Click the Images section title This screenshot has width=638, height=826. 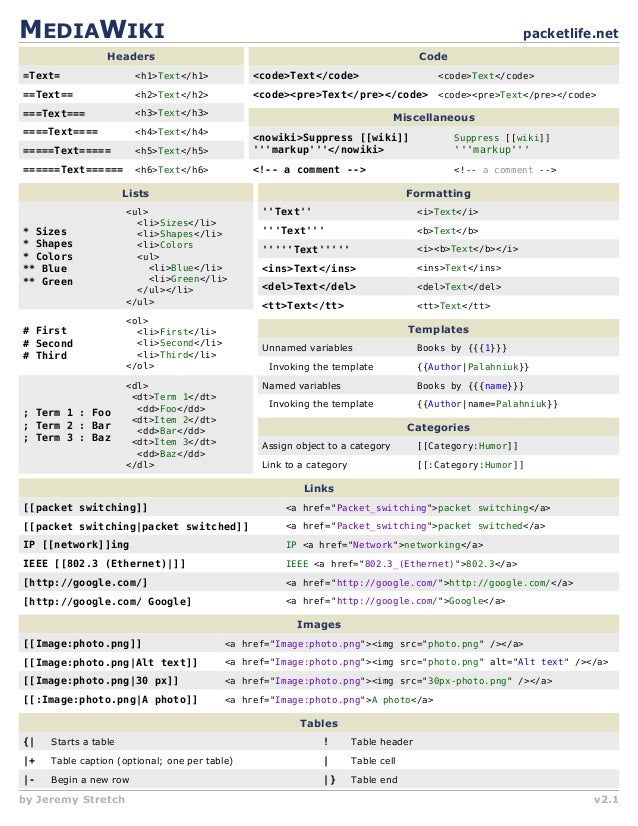[319, 624]
